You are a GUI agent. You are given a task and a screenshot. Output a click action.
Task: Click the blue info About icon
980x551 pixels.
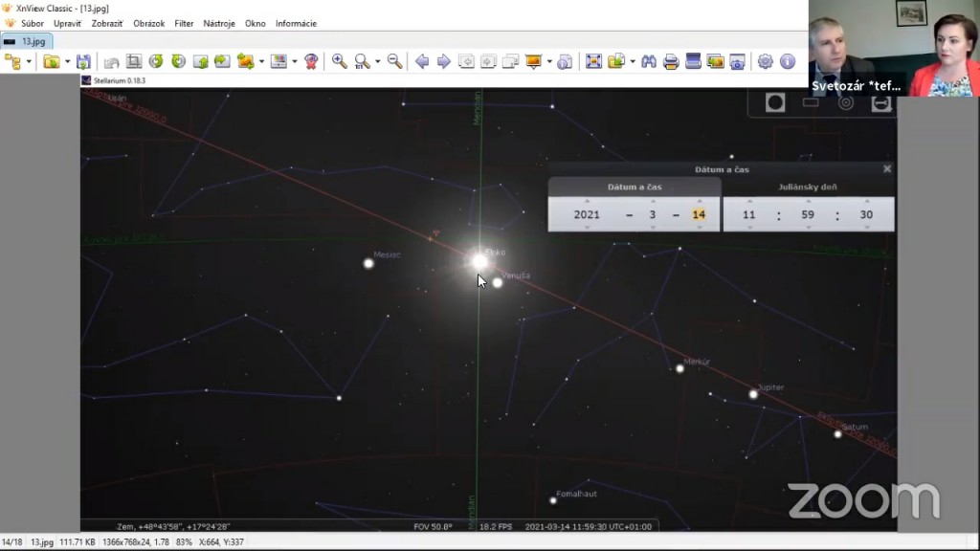(788, 61)
